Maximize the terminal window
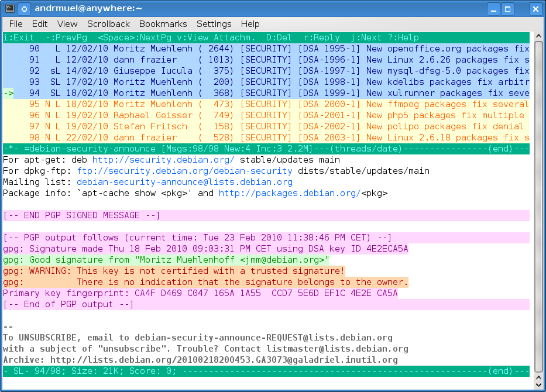Image resolution: width=546 pixels, height=392 pixels. (508, 9)
